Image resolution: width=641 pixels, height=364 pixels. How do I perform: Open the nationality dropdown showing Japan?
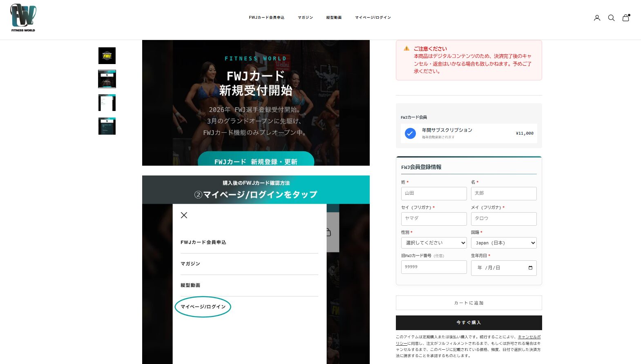pyautogui.click(x=503, y=243)
